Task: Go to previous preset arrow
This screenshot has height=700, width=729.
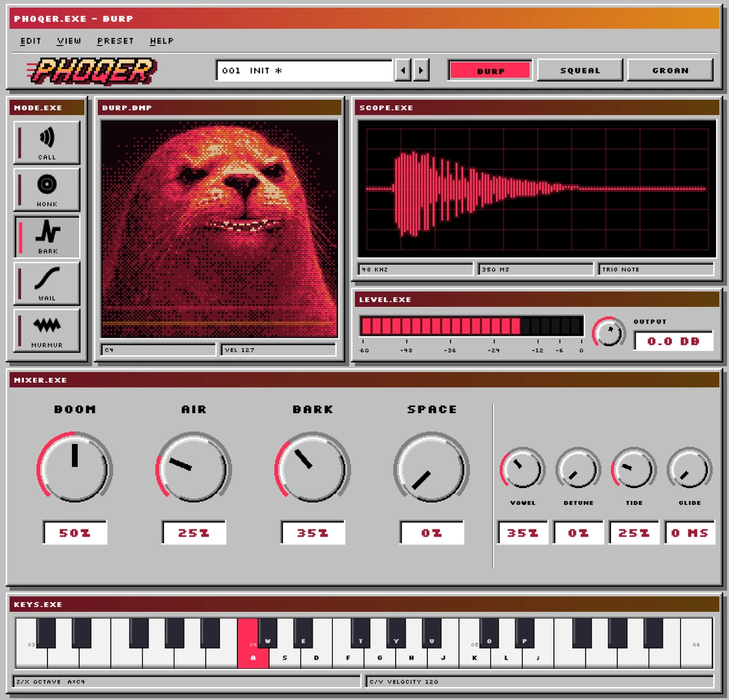Action: tap(403, 70)
